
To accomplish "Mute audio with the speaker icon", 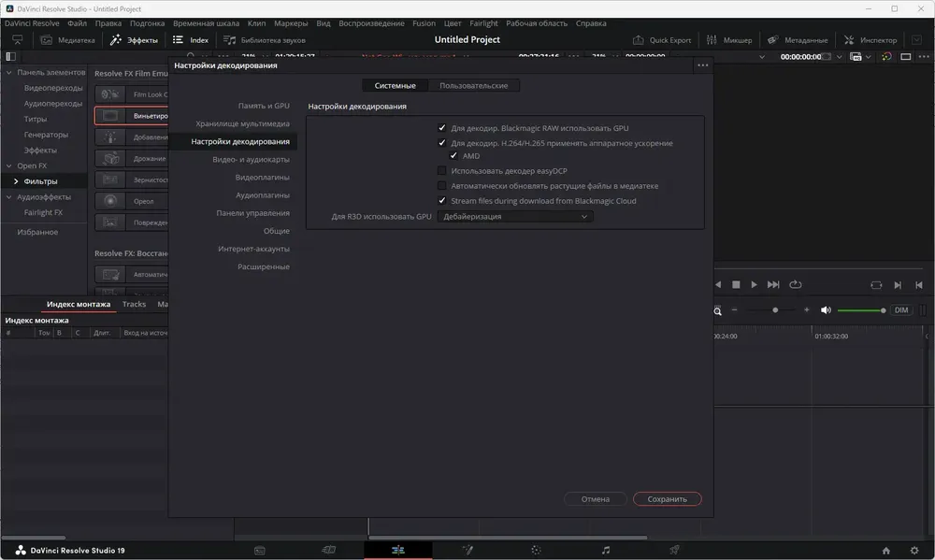I will coord(826,310).
